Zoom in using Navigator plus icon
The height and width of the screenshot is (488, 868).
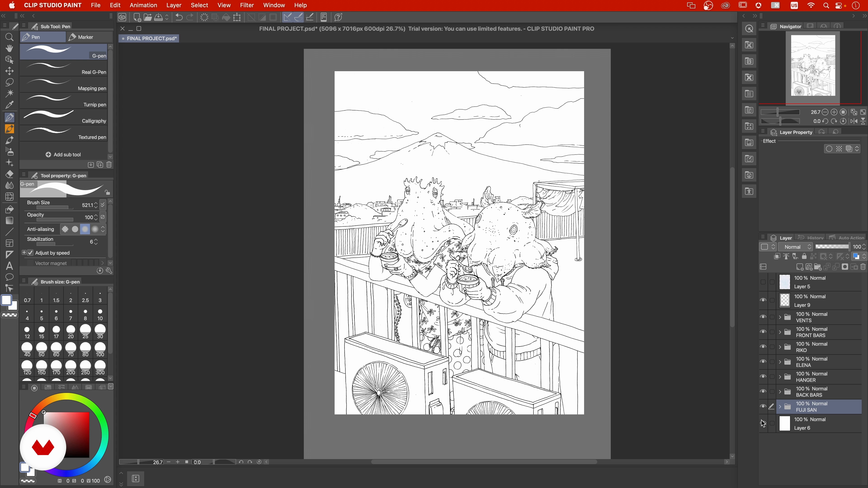pos(834,112)
